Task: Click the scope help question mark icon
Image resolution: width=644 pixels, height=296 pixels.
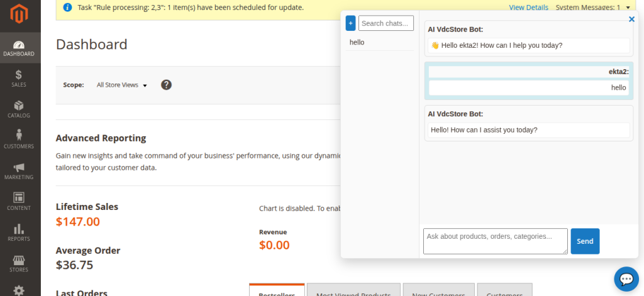Action: (x=166, y=85)
